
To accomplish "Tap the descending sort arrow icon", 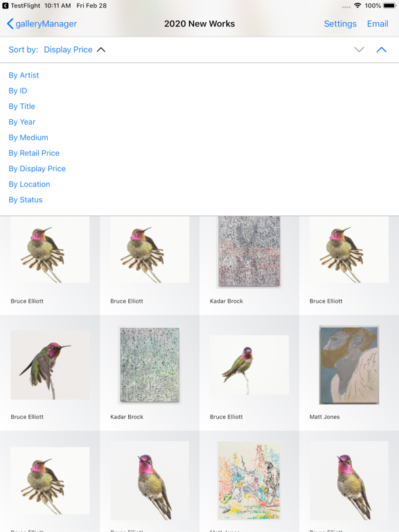I will pos(359,50).
